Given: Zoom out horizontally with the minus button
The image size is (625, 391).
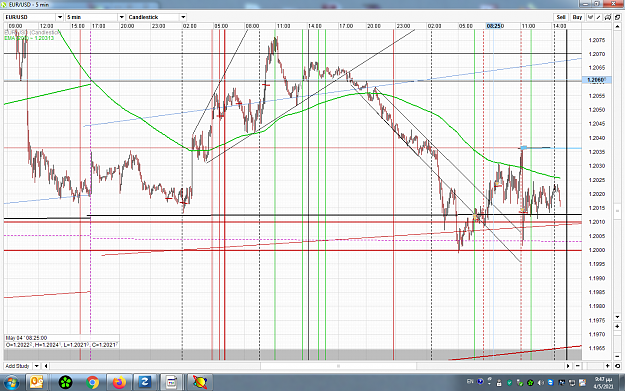Looking at the screenshot, I should tap(578, 366).
